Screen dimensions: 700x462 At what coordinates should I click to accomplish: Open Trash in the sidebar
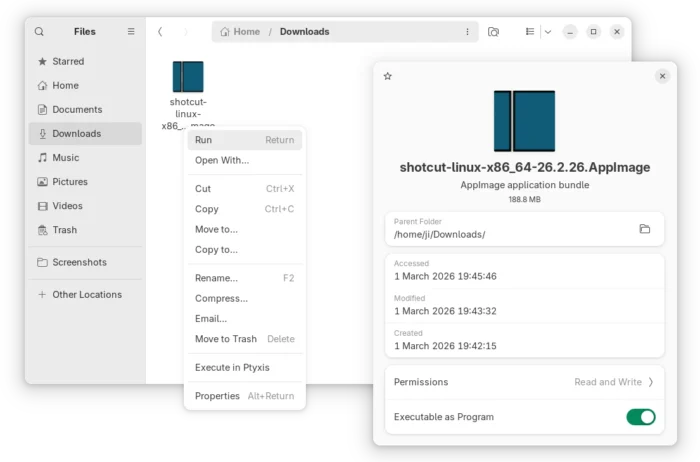(65, 230)
